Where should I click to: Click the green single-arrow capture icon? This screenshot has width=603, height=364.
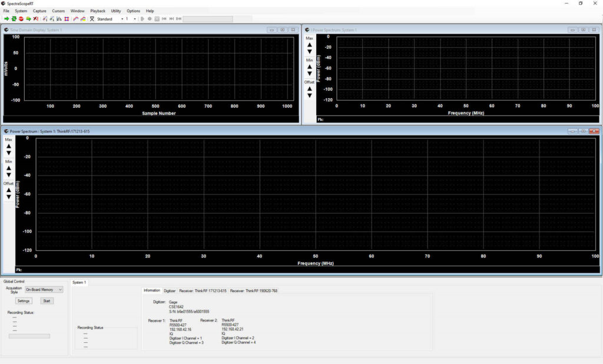6,19
